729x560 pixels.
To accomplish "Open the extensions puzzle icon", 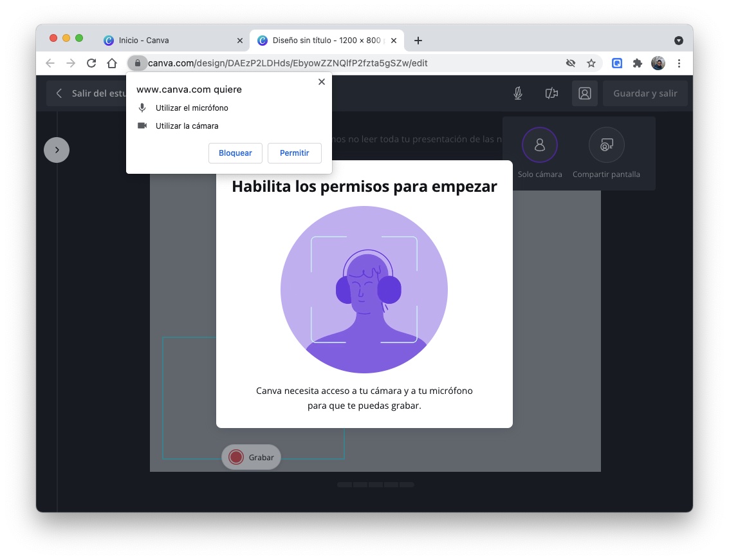I will (637, 63).
